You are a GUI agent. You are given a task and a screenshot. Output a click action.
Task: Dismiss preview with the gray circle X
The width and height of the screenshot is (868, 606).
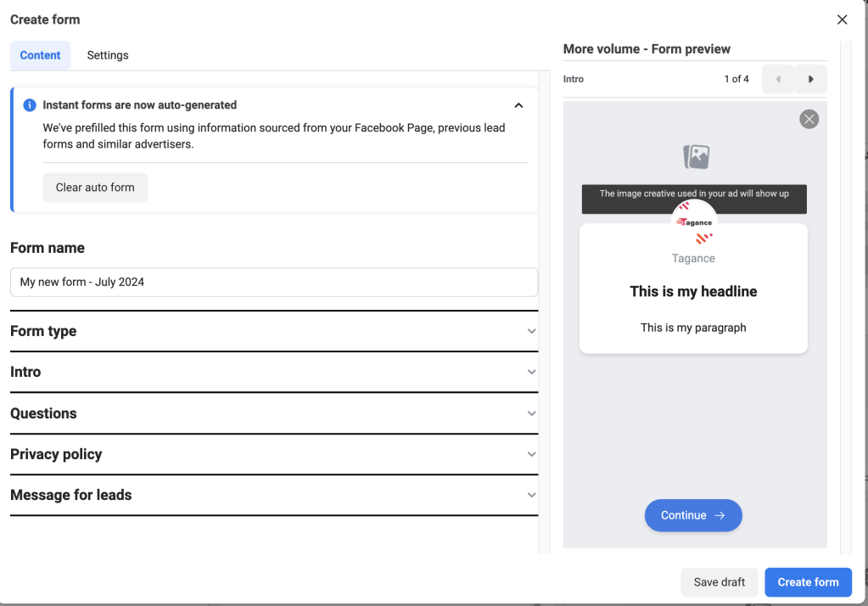tap(809, 120)
